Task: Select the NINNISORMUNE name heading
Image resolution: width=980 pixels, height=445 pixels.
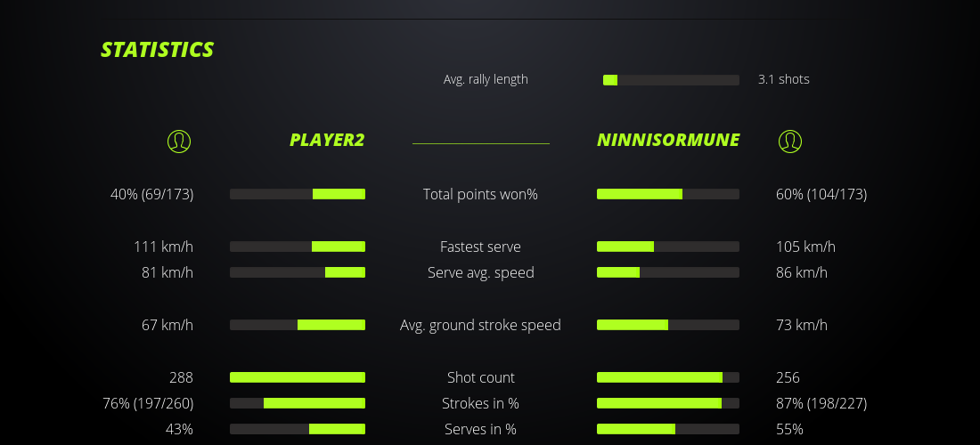Action: point(668,141)
